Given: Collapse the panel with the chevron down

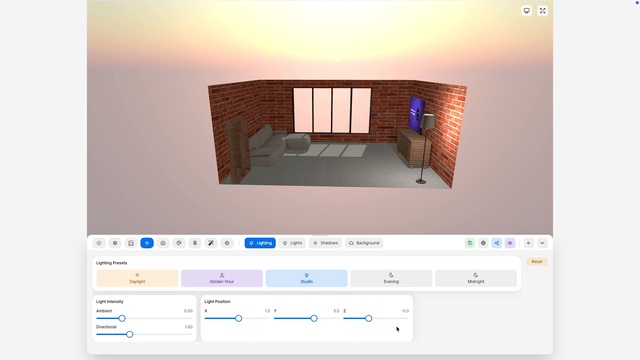Looking at the screenshot, I should [542, 243].
